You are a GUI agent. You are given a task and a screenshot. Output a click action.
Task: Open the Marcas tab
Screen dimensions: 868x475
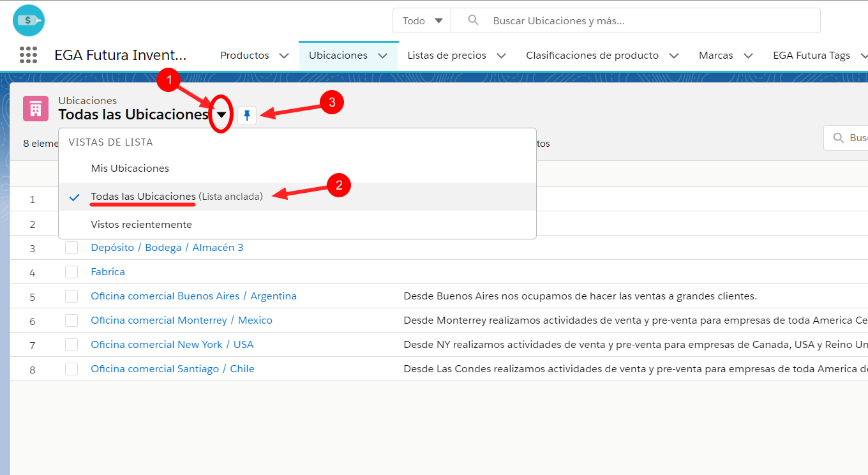[716, 56]
